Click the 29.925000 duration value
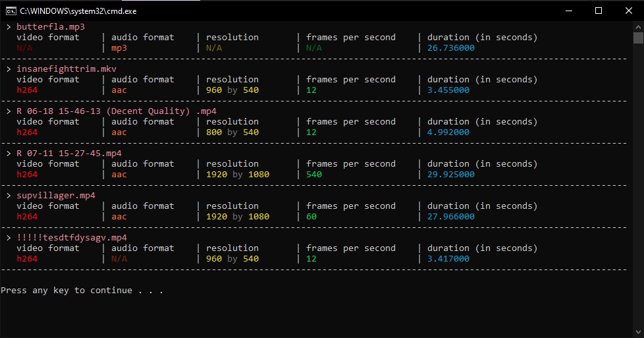Screen dimensions: 644x338 click(451, 175)
